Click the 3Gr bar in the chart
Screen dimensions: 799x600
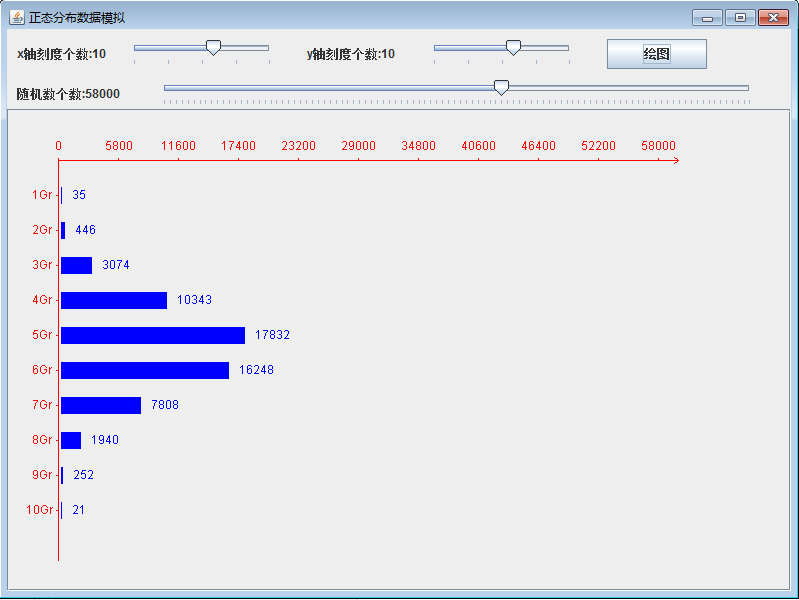tap(76, 266)
